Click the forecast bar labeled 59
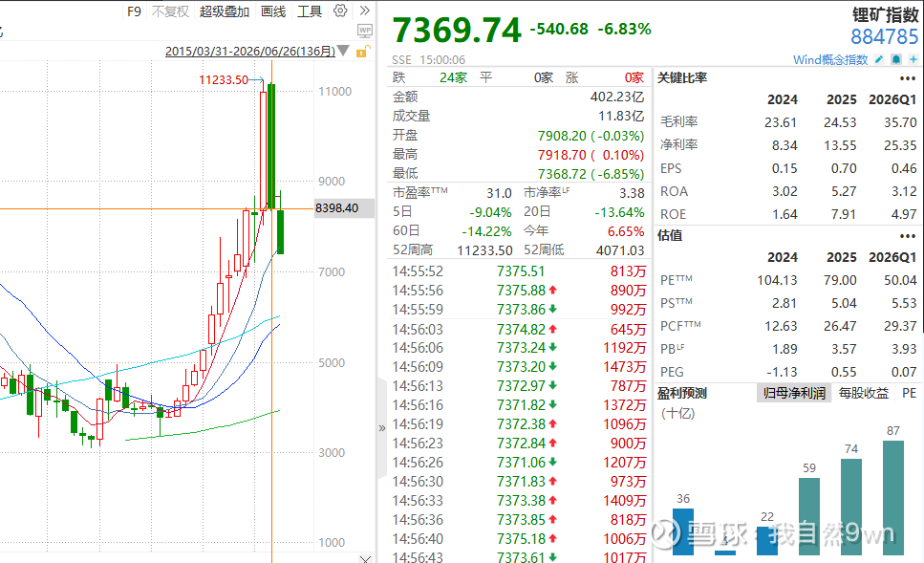The width and height of the screenshot is (924, 563). pyautogui.click(x=809, y=516)
